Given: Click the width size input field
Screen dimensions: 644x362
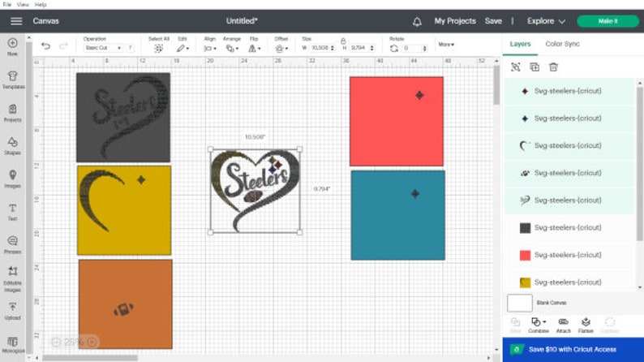Looking at the screenshot, I should pyautogui.click(x=321, y=48).
